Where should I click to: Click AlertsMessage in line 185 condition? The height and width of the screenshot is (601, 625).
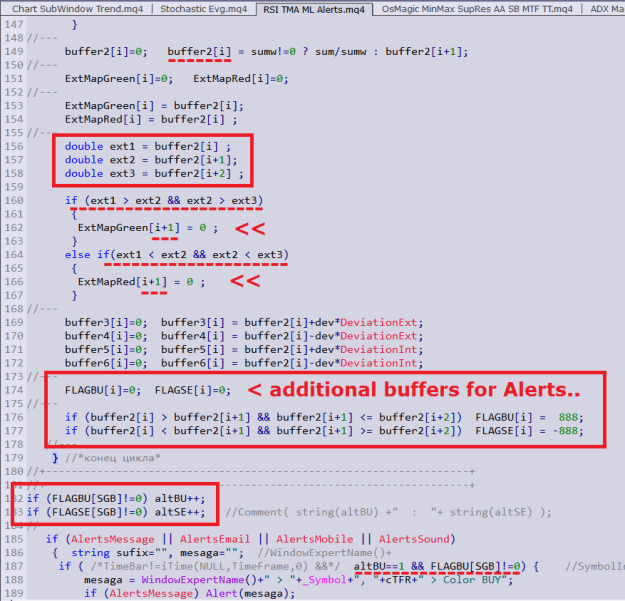(112, 539)
